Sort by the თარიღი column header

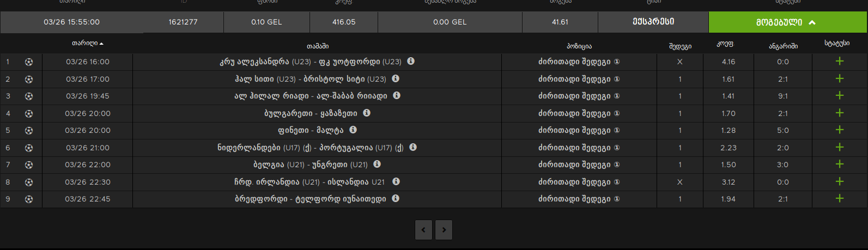coord(87,44)
